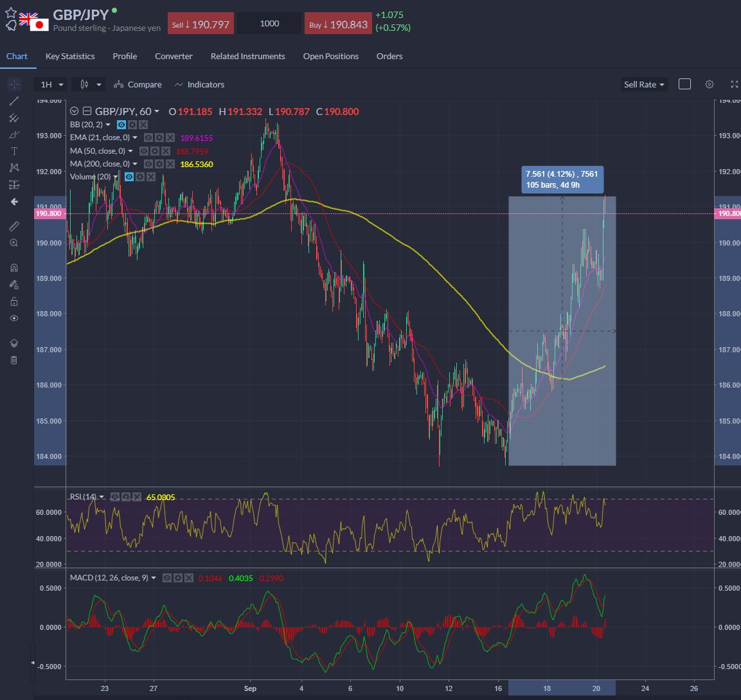Add GBP/JPY to favorites with star icon
741x700 pixels.
coord(11,13)
